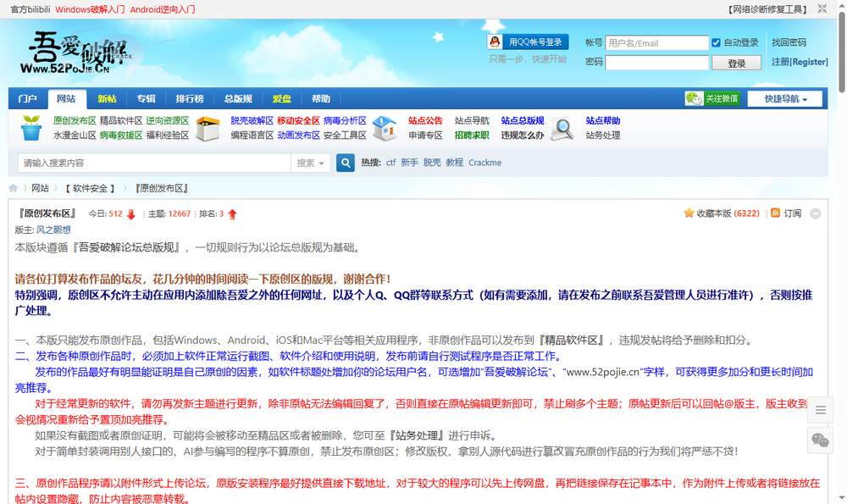Click the house icon next to 站点公告
This screenshot has width=847, height=504.
pyautogui.click(x=385, y=127)
